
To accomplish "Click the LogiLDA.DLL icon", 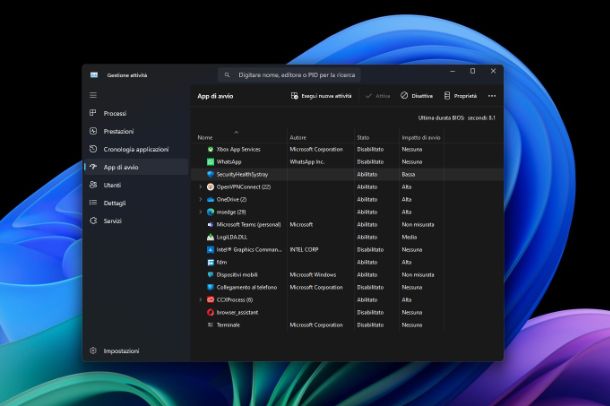I will (x=210, y=237).
